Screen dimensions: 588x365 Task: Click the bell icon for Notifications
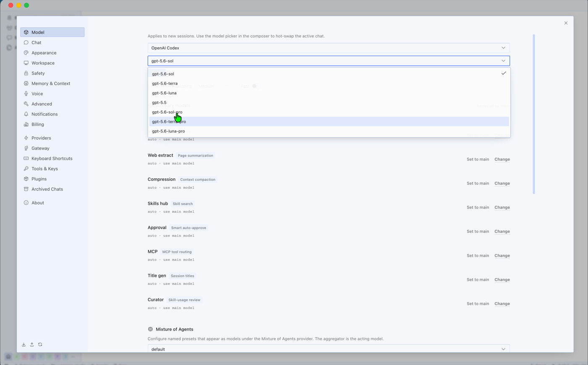click(x=26, y=114)
